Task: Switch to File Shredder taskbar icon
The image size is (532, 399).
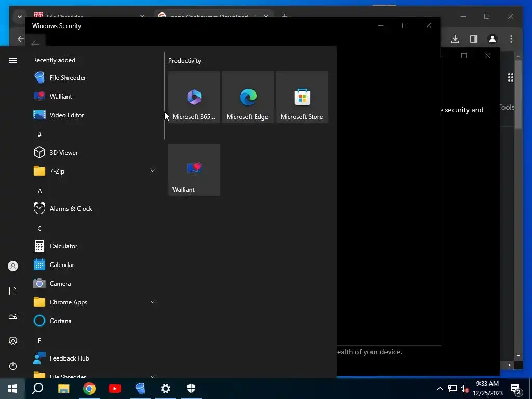Action: pos(140,389)
